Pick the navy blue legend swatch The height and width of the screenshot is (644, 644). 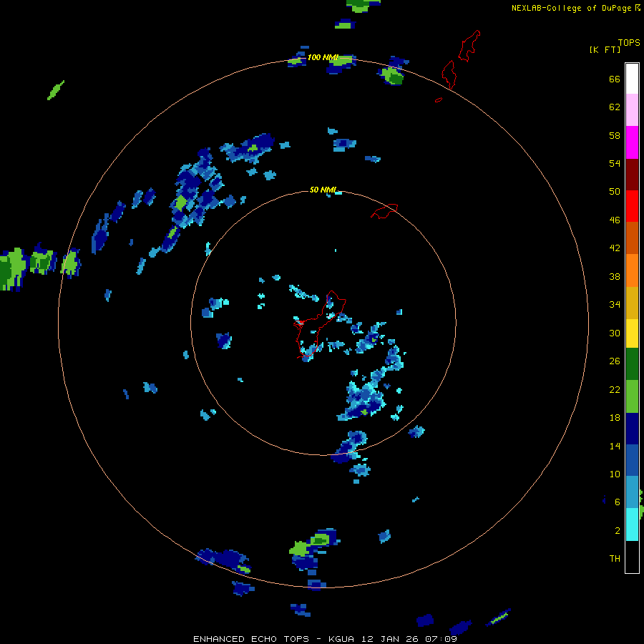[632, 429]
